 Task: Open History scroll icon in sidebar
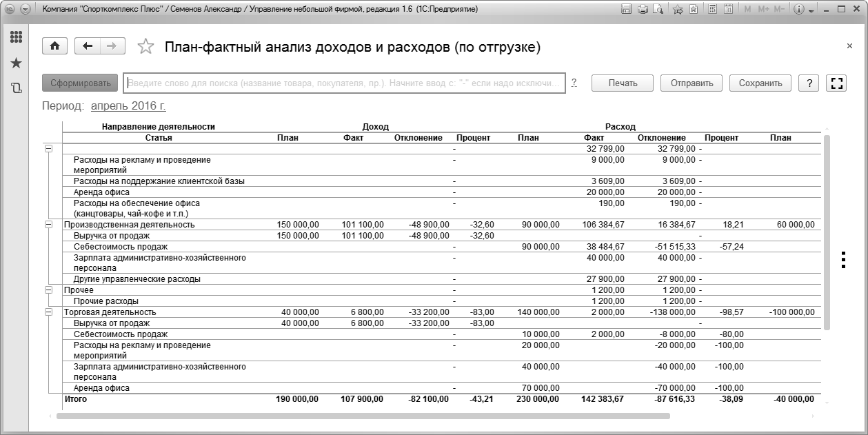tap(16, 88)
